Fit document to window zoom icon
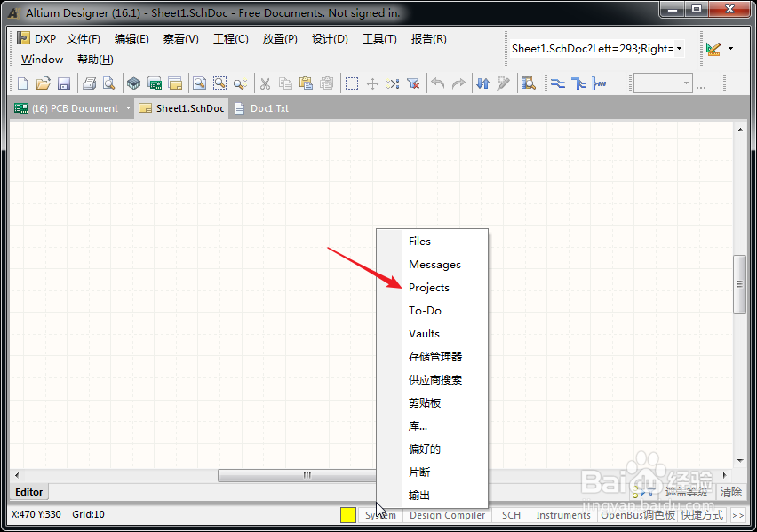Image resolution: width=757 pixels, height=532 pixels. point(199,83)
